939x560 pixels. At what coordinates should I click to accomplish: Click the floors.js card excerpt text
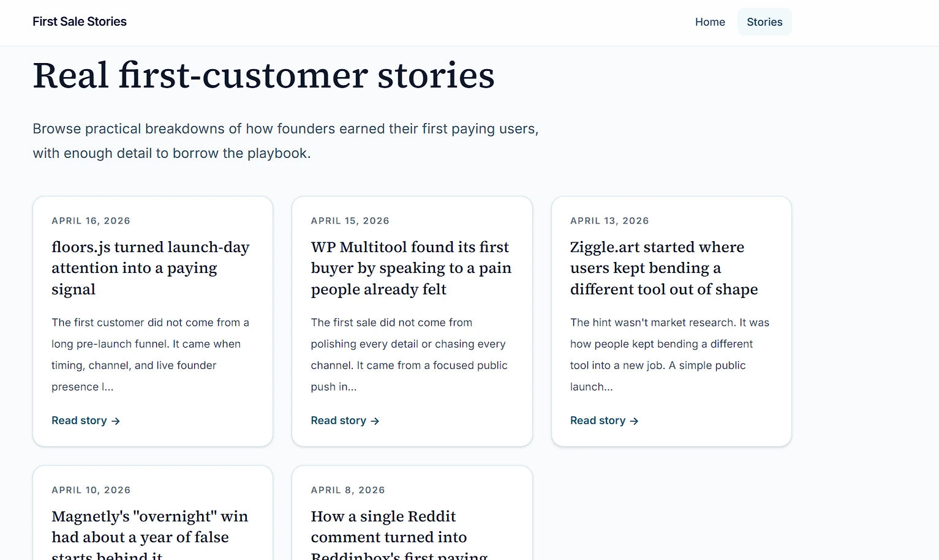150,354
